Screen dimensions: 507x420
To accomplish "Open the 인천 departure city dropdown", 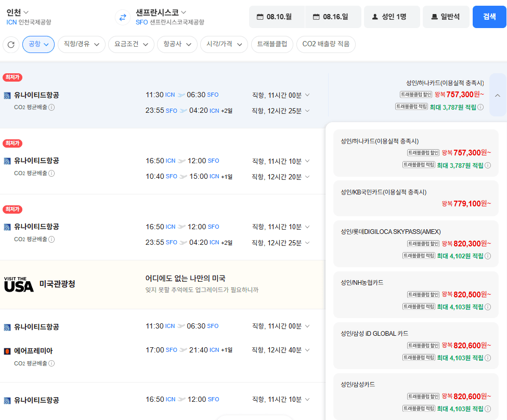I will click(18, 12).
